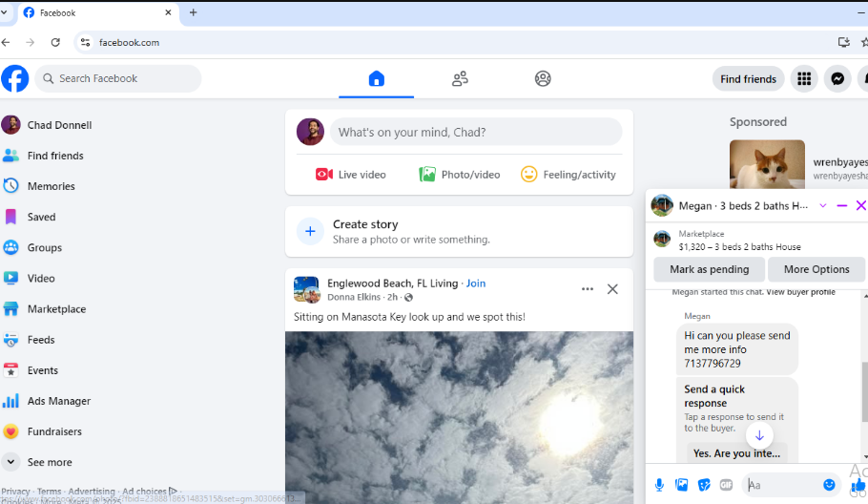Image resolution: width=868 pixels, height=504 pixels.
Task: Click the chat conversation scrollbar
Action: pyautogui.click(x=865, y=391)
